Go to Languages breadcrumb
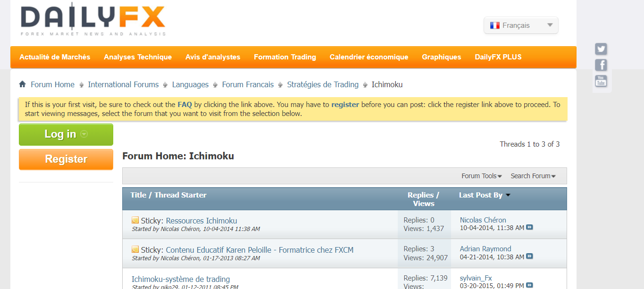 [190, 84]
